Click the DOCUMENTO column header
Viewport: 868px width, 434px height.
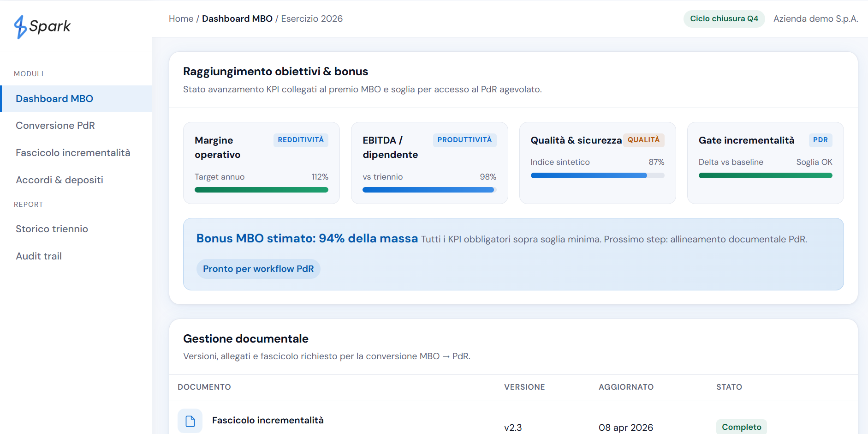(204, 387)
